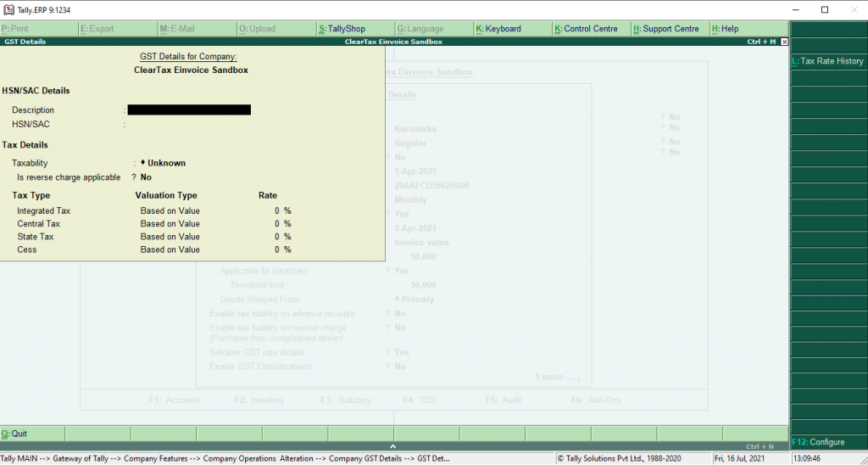868x465 pixels.
Task: Click the navigation breadcrumb path in status bar
Action: coord(225,458)
